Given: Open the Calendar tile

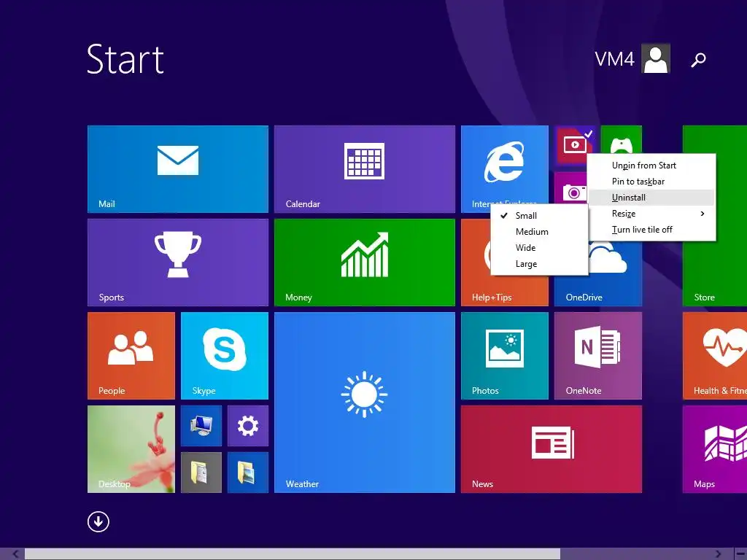Looking at the screenshot, I should pyautogui.click(x=365, y=169).
